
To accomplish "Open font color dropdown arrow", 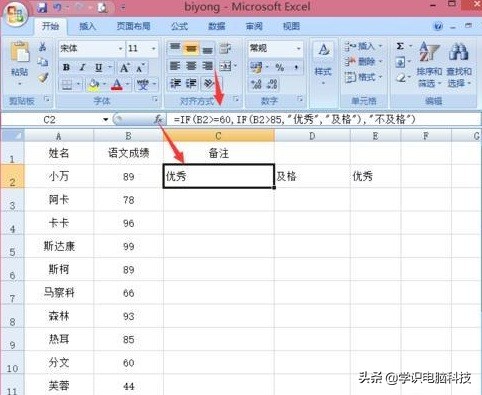I will tap(127, 85).
